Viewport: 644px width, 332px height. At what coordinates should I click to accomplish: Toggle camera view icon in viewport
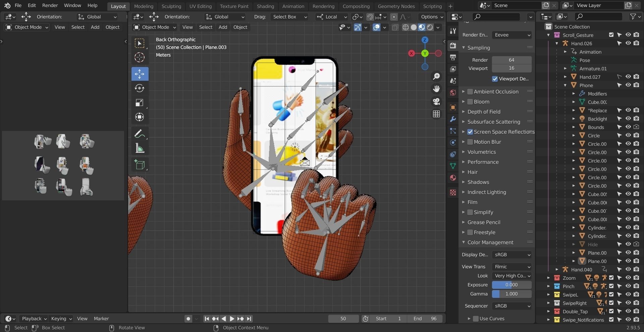tap(436, 102)
